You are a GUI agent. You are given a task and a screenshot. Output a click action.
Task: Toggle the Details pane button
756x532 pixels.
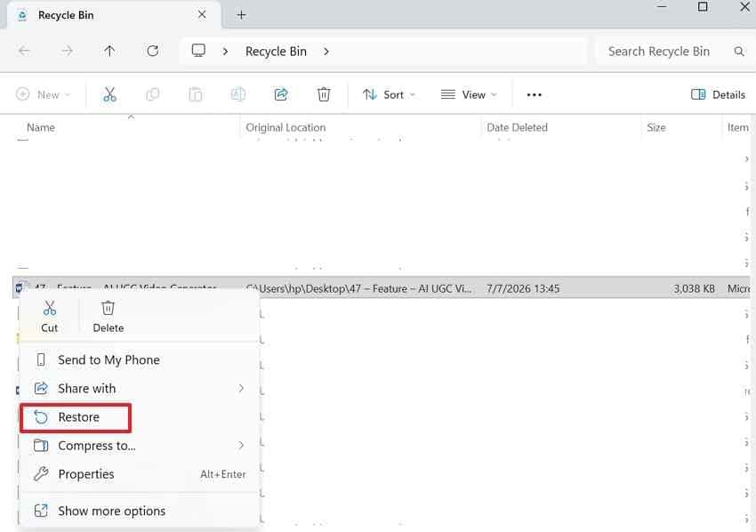pyautogui.click(x=718, y=94)
